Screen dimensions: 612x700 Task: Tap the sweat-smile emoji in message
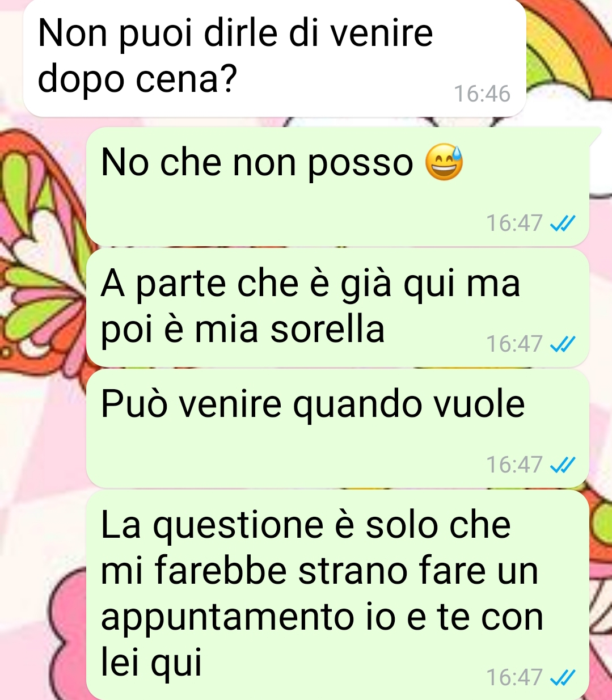pos(444,162)
